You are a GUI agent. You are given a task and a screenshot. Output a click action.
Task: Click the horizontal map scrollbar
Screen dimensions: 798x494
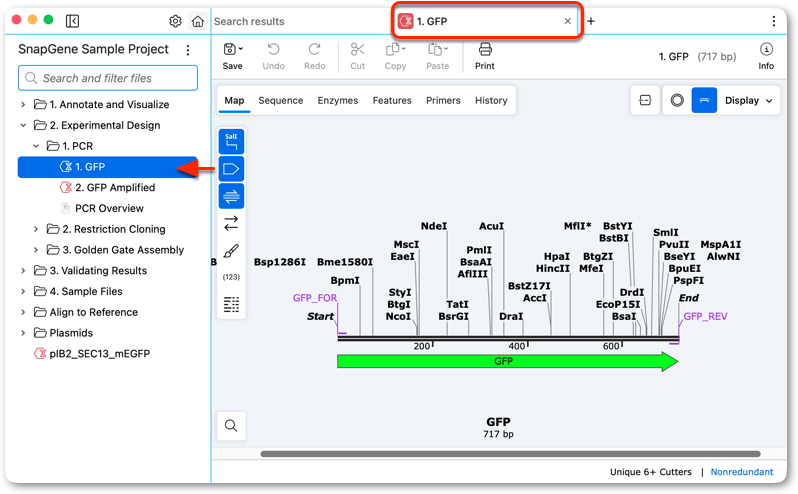[510, 454]
